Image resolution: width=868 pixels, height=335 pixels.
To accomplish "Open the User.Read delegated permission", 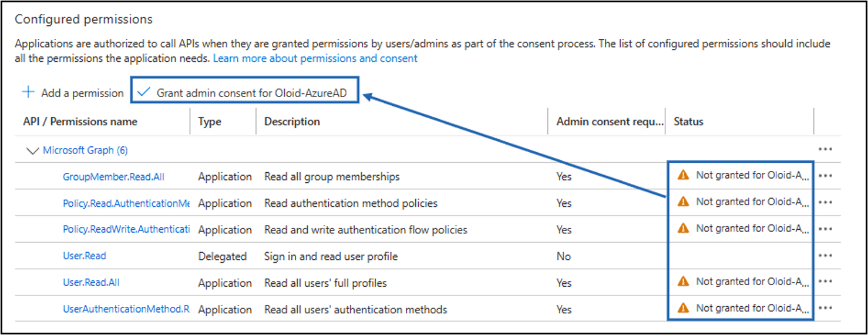I will [x=85, y=256].
